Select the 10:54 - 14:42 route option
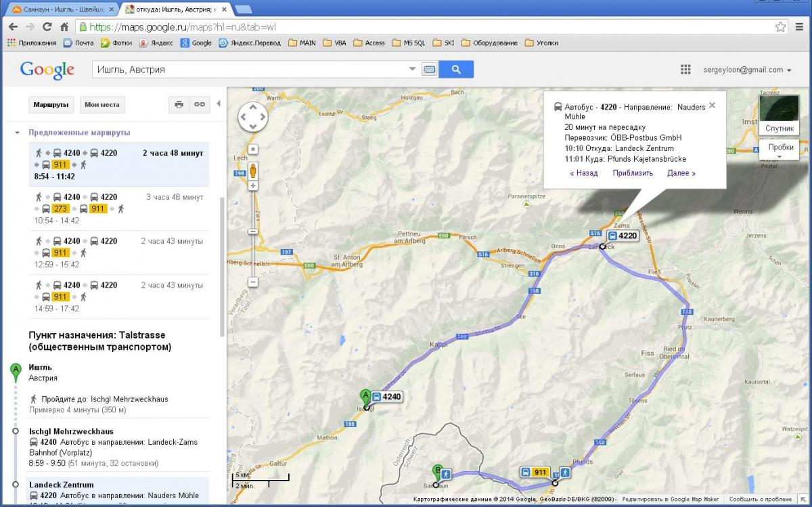Image resolution: width=812 pixels, height=507 pixels. click(118, 208)
